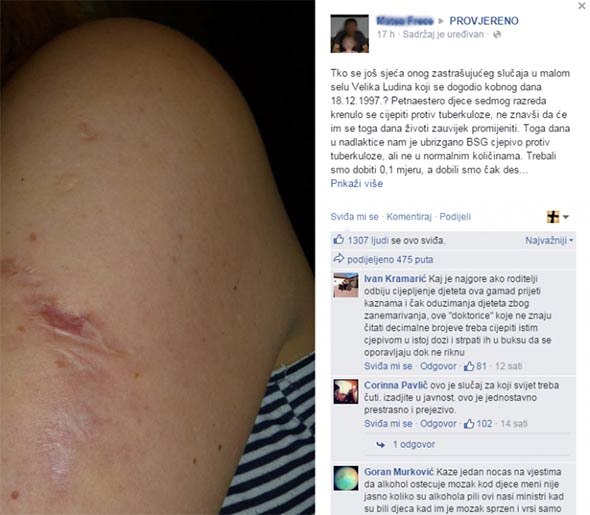Open the PROVJERENO group page
This screenshot has height=515, width=590.
tap(484, 21)
